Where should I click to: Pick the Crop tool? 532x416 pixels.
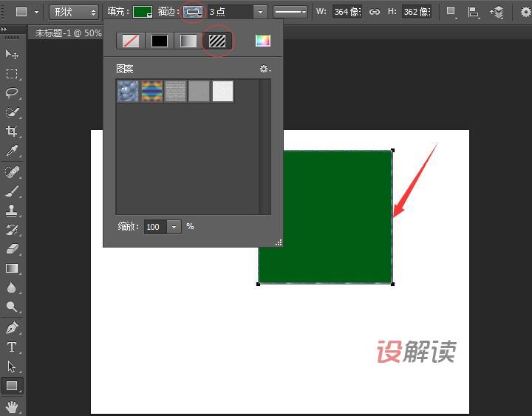pyautogui.click(x=12, y=132)
